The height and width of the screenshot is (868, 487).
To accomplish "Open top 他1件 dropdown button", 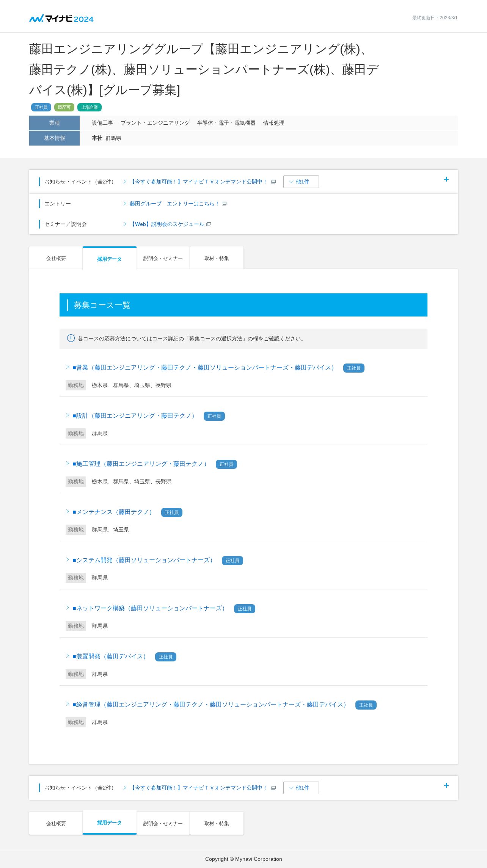I will (x=301, y=182).
